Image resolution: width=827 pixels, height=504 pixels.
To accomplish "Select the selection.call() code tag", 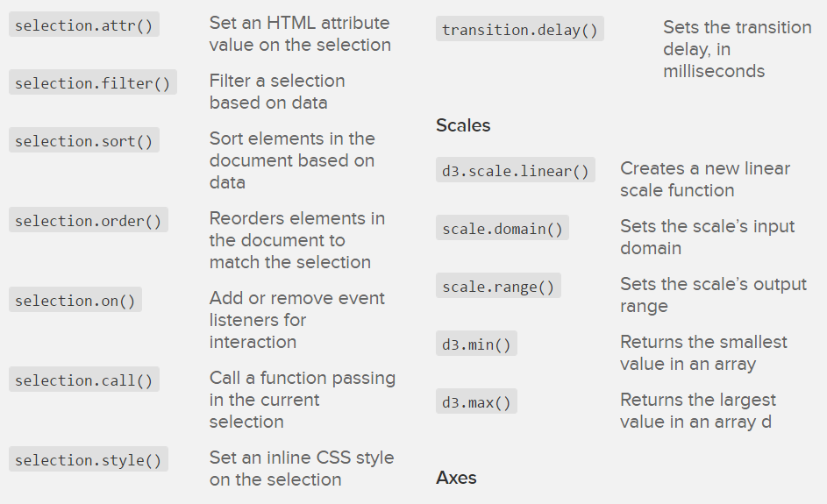I will (84, 380).
